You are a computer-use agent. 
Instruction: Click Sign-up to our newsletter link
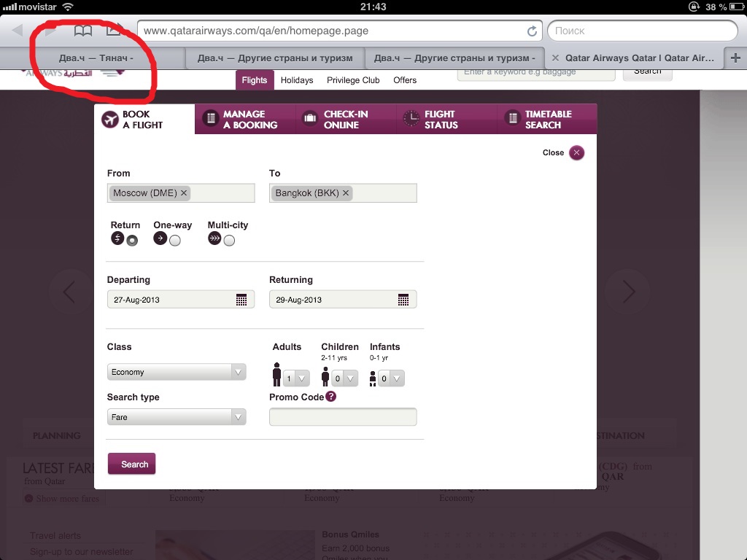click(x=82, y=551)
